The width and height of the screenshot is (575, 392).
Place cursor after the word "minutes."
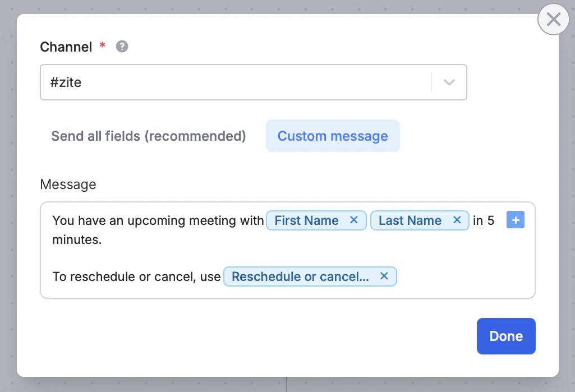click(103, 241)
